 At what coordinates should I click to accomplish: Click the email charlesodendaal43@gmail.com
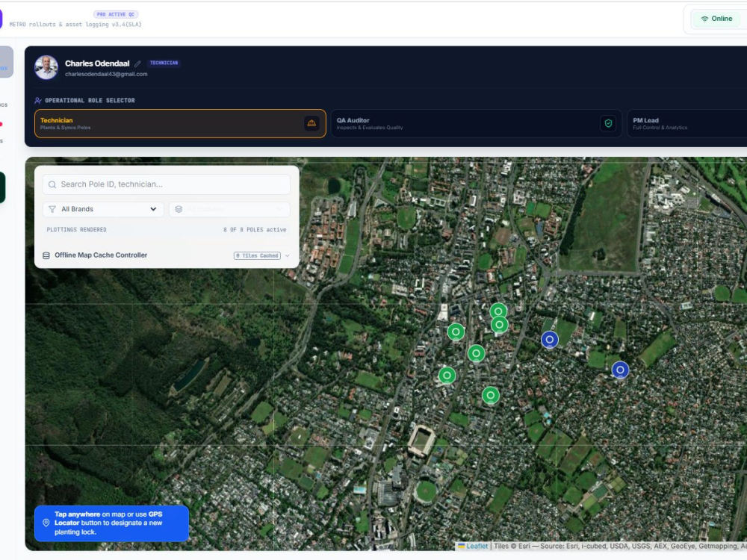[x=106, y=74]
